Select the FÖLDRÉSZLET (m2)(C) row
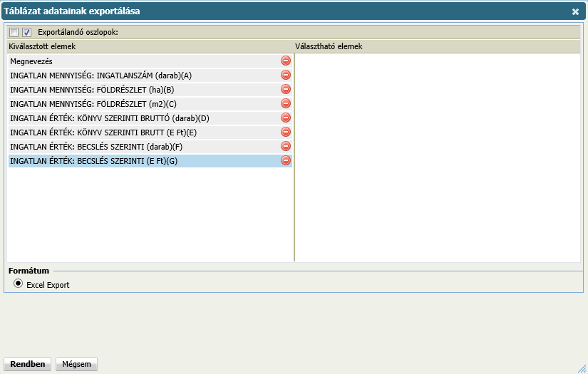This screenshot has height=374, width=588. click(x=150, y=104)
